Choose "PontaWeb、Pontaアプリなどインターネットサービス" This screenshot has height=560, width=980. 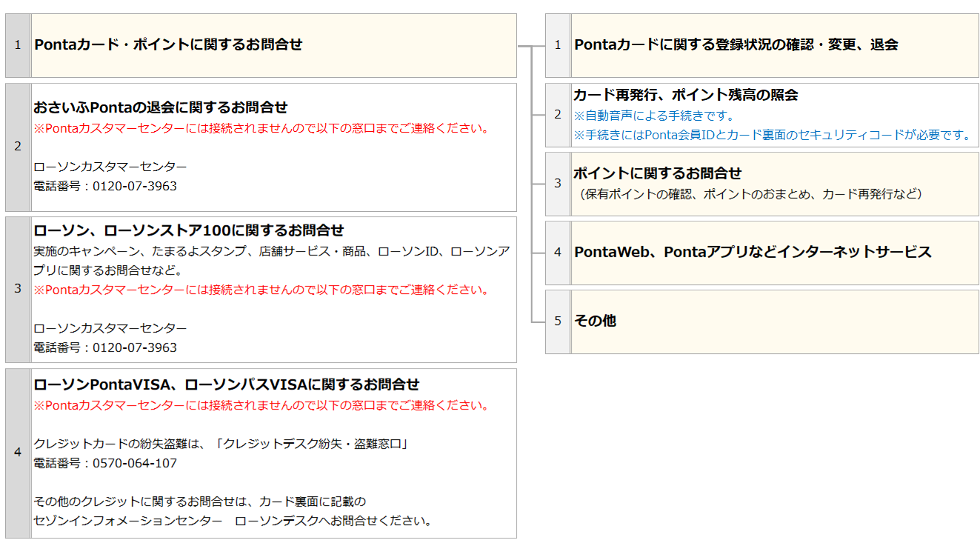pyautogui.click(x=753, y=252)
